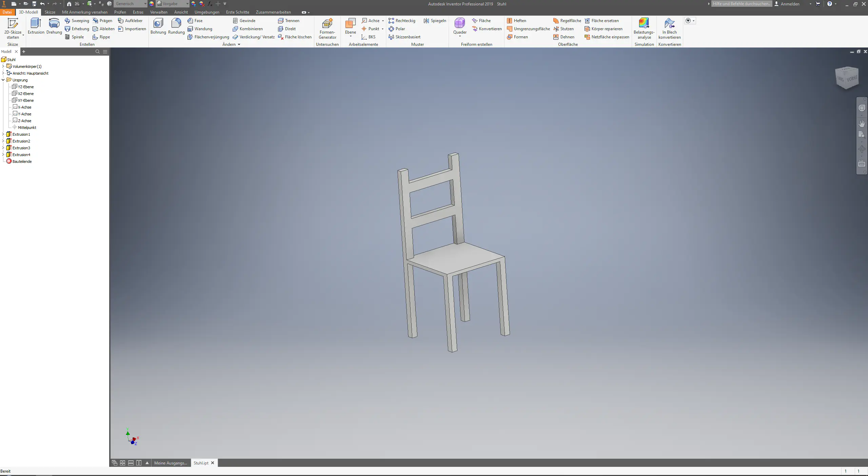868x476 pixels.
Task: Click the help search input field
Action: tap(741, 4)
